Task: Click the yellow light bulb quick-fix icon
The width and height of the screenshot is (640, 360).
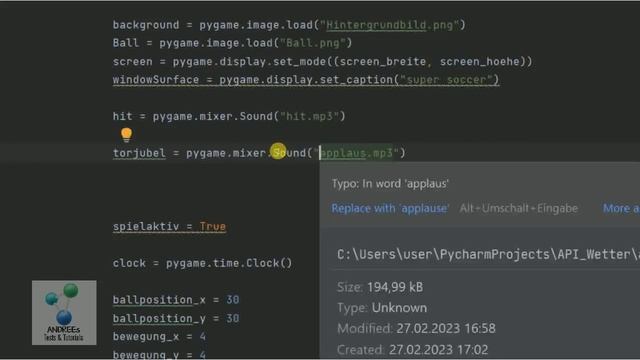Action: click(x=127, y=134)
